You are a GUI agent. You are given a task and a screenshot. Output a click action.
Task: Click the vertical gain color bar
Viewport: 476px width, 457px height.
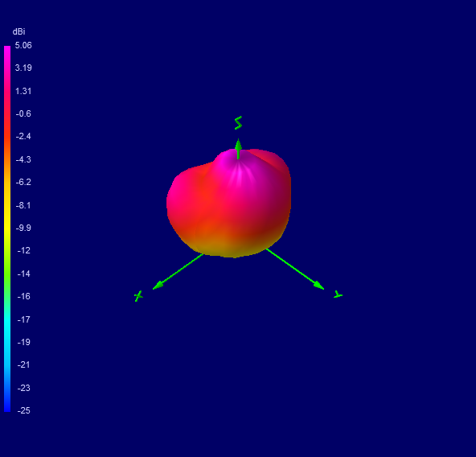coord(7,228)
